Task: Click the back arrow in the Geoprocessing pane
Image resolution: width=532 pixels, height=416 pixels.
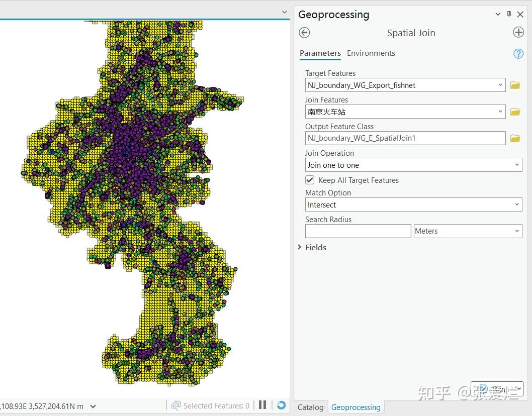Action: pyautogui.click(x=304, y=32)
